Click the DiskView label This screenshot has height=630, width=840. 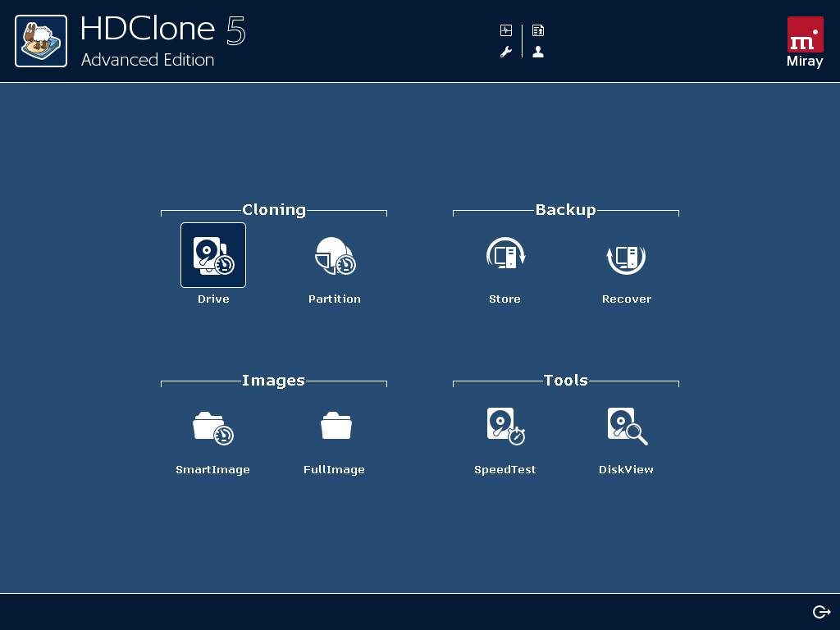[x=626, y=470]
